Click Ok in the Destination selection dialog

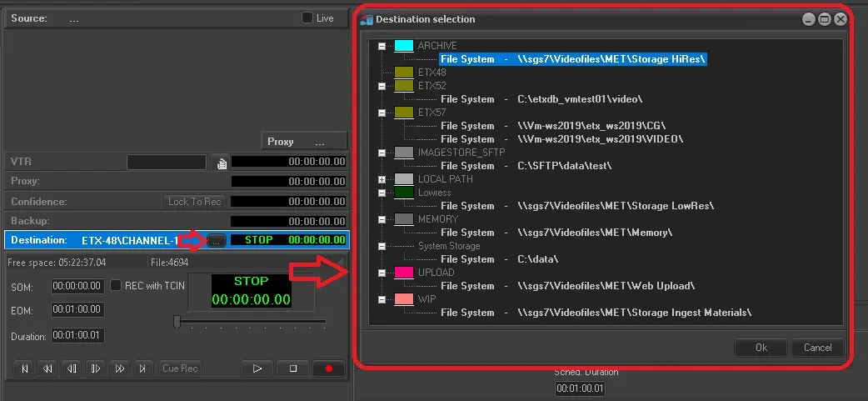(761, 348)
